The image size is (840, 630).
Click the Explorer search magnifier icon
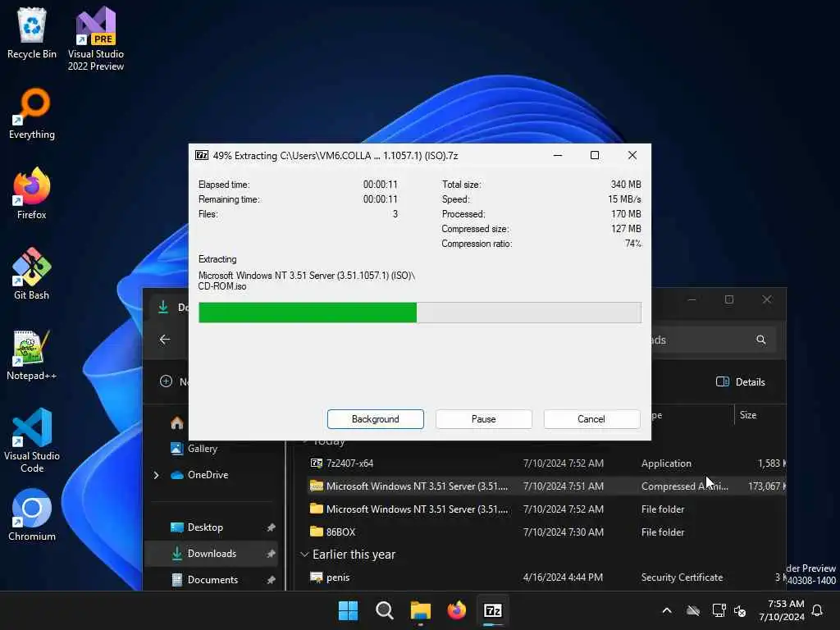click(760, 340)
